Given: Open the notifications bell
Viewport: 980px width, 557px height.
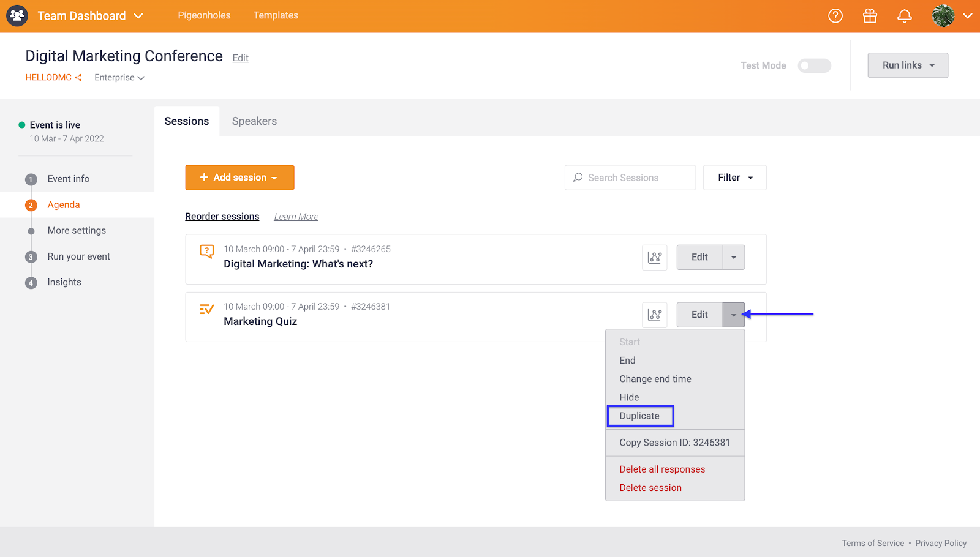Looking at the screenshot, I should pos(905,16).
